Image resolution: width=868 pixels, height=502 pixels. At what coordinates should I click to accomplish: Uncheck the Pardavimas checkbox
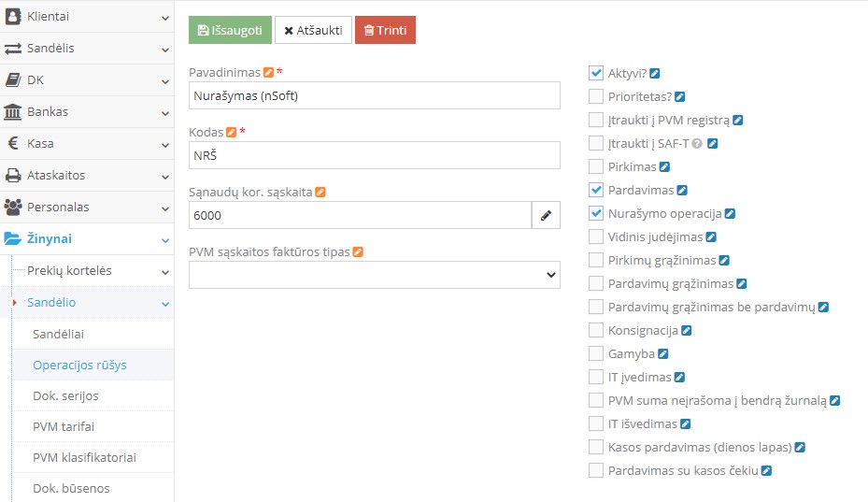pyautogui.click(x=596, y=190)
